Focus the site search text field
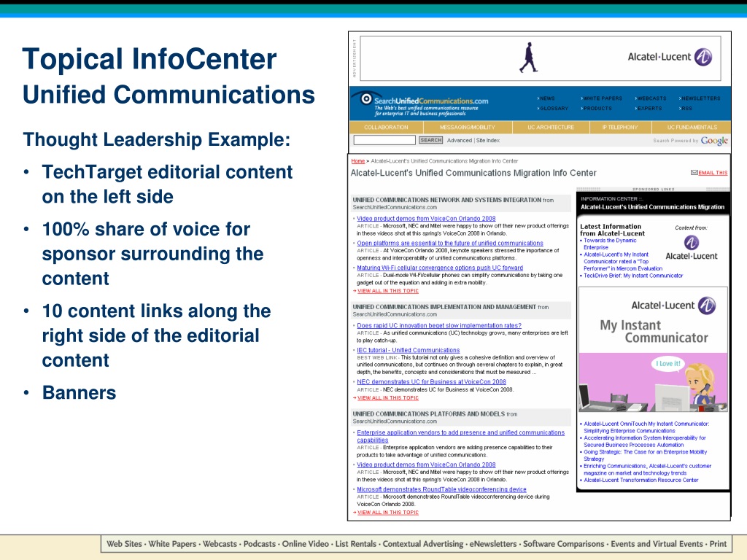This screenshot has height=560, width=747. click(x=384, y=140)
